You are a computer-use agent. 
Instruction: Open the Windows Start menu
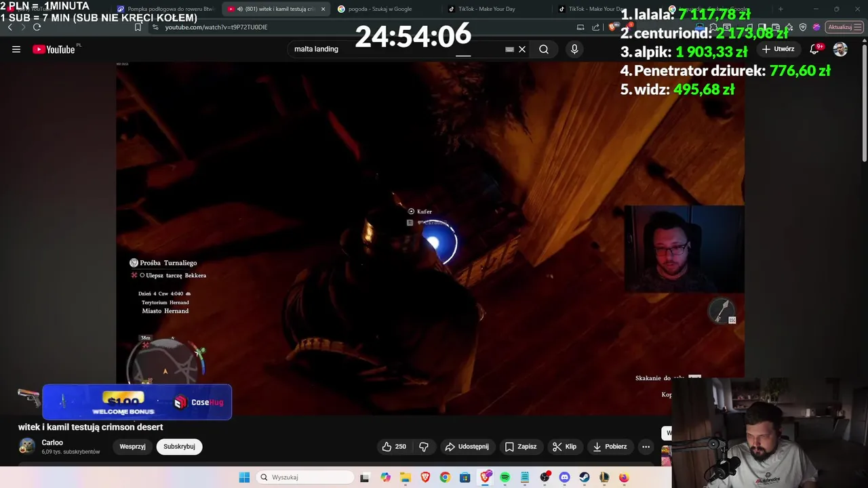(x=244, y=477)
